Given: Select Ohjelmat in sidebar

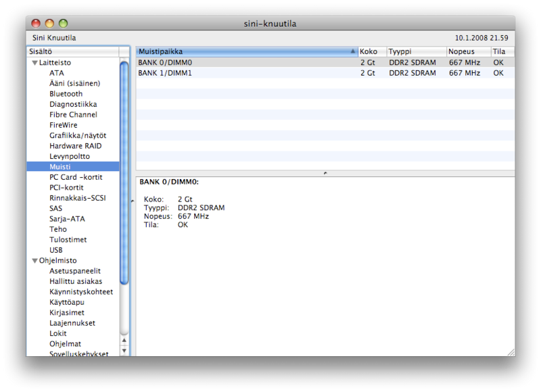Looking at the screenshot, I should [65, 344].
